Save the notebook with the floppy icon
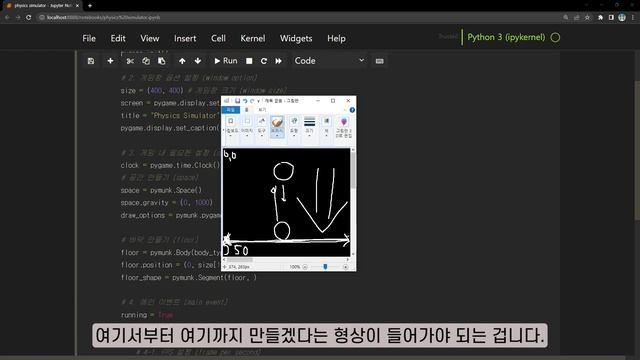Image resolution: width=640 pixels, height=360 pixels. pos(91,61)
